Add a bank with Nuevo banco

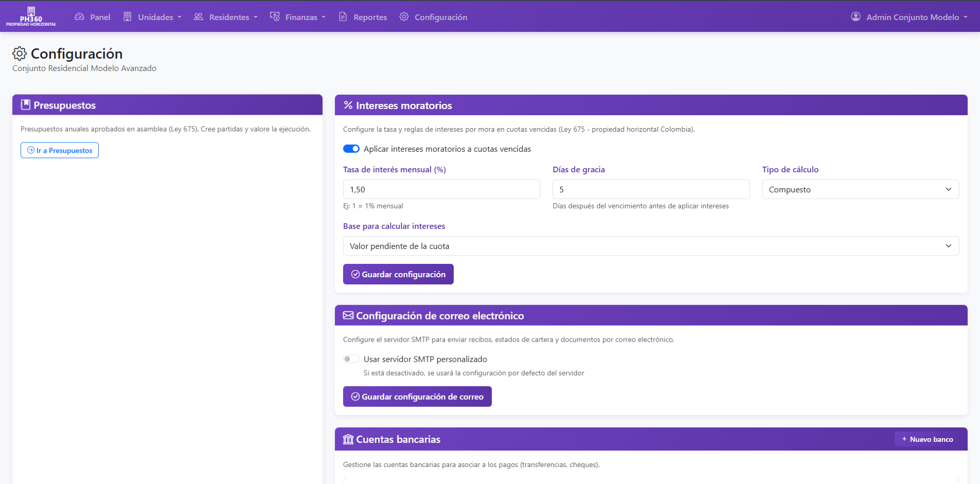(x=928, y=439)
